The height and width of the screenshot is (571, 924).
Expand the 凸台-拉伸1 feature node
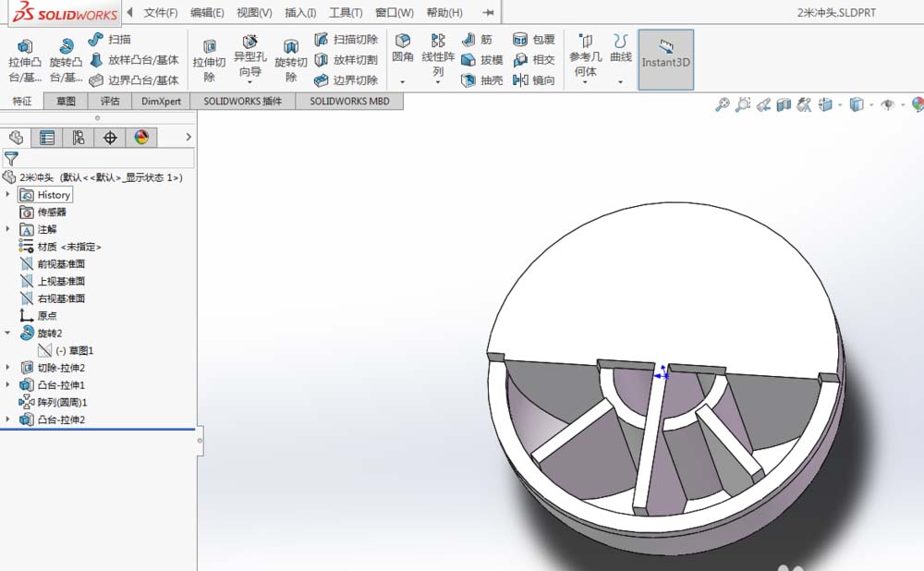click(7, 384)
